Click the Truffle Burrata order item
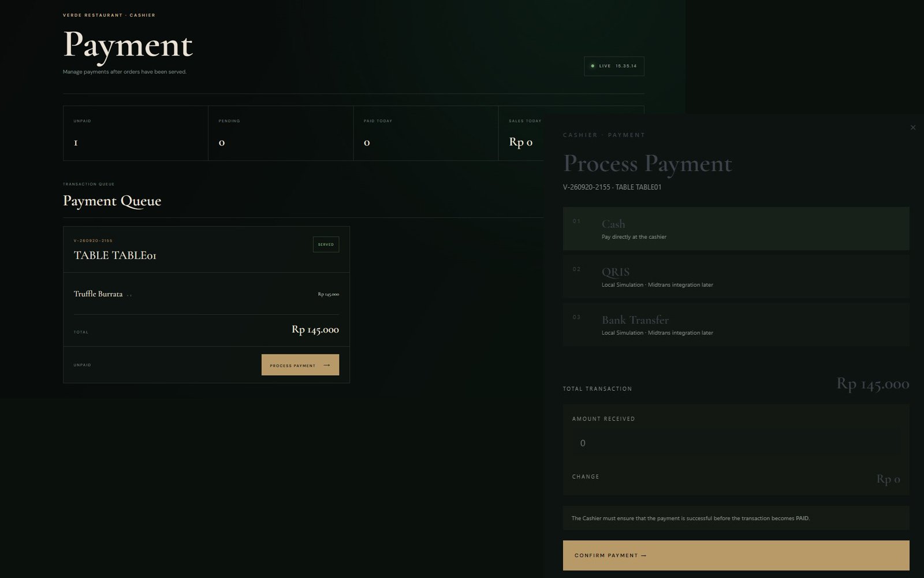 pyautogui.click(x=98, y=294)
